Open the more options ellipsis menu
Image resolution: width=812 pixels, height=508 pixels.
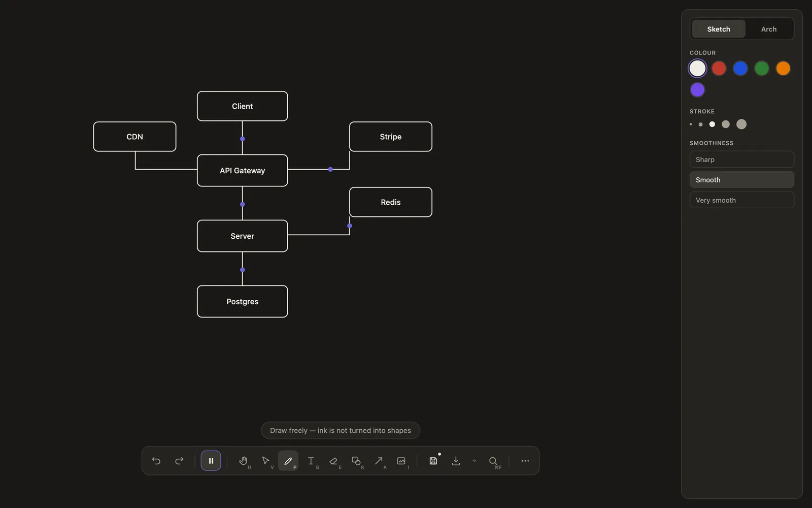(x=525, y=461)
